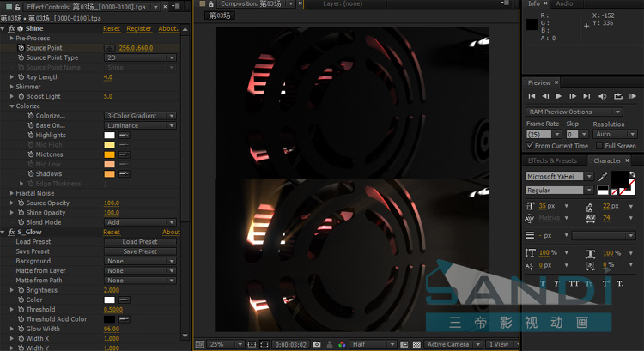644x351 pixels.
Task: Open the Midtones orange color swatch
Action: tap(109, 154)
